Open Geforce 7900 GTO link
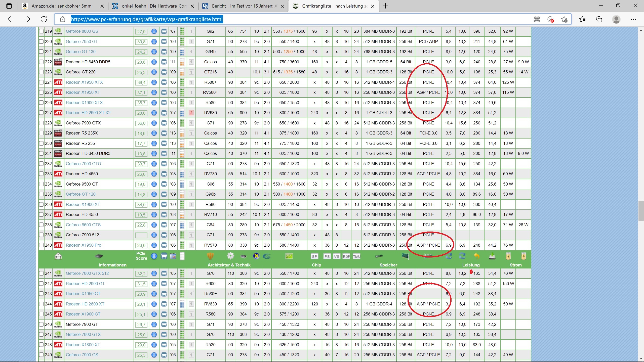The width and height of the screenshot is (644, 362). point(83,164)
